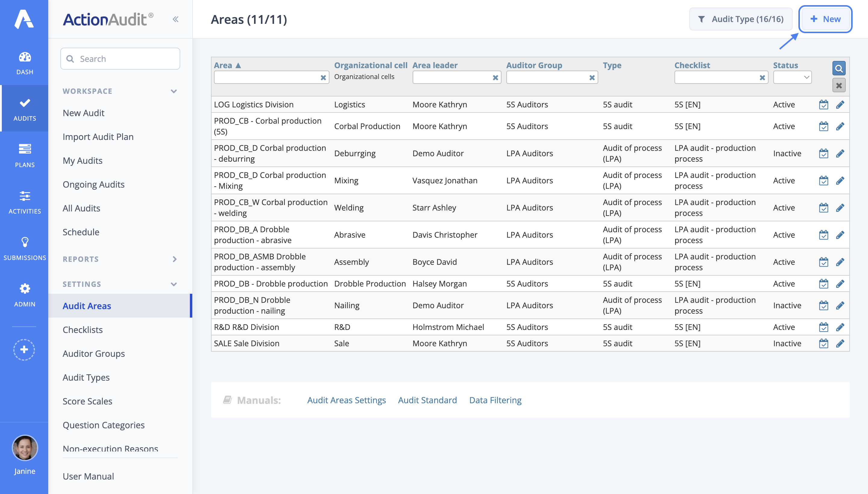Open the calendar icon for LOG Logistics Division

pyautogui.click(x=824, y=104)
